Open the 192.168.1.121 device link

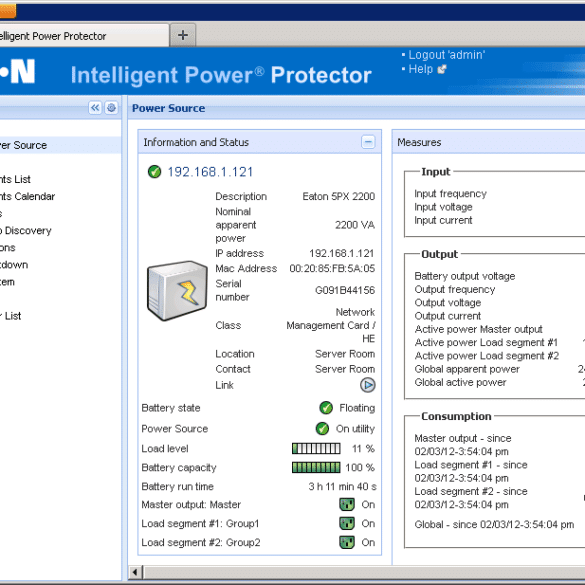[210, 172]
